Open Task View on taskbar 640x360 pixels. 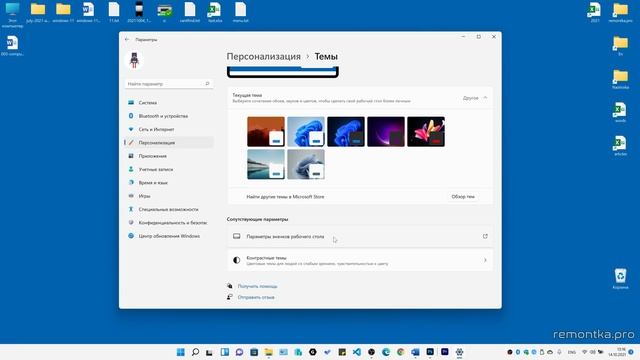(x=210, y=352)
